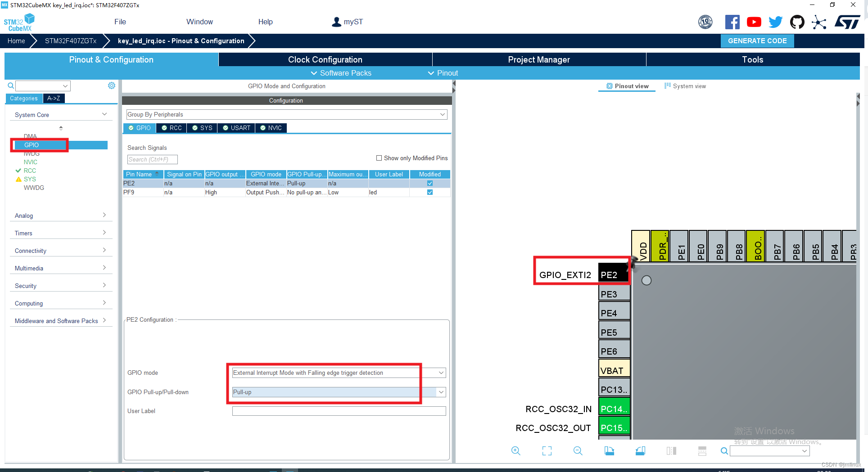Switch to Tools tab
Viewport: 868px width, 472px height.
[x=753, y=59]
